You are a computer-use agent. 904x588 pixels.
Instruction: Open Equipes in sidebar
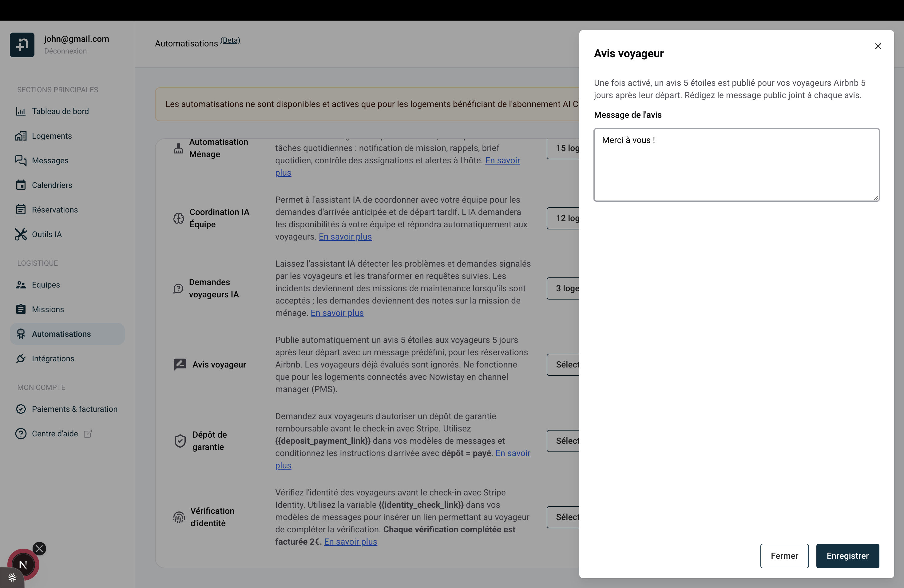[67, 285]
